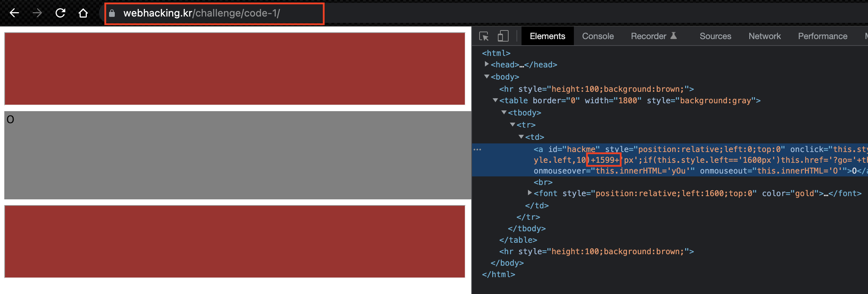This screenshot has height=294, width=868.
Task: Collapse the tr element node
Action: coord(513,124)
